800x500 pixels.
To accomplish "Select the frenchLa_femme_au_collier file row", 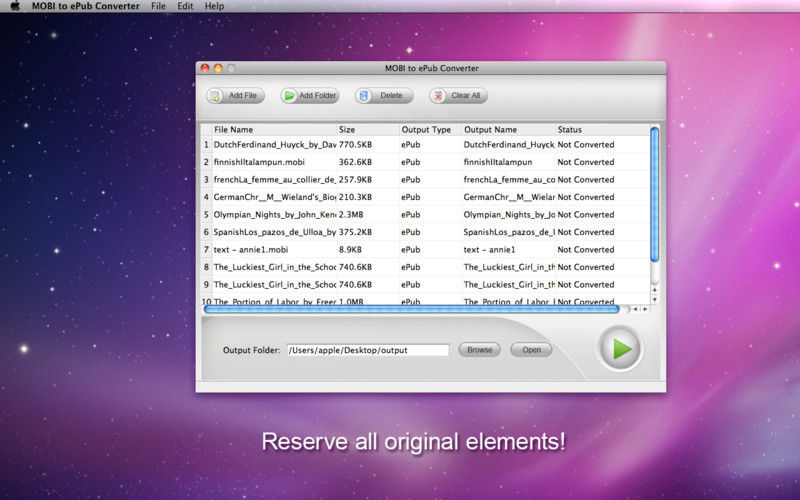I will pyautogui.click(x=426, y=180).
